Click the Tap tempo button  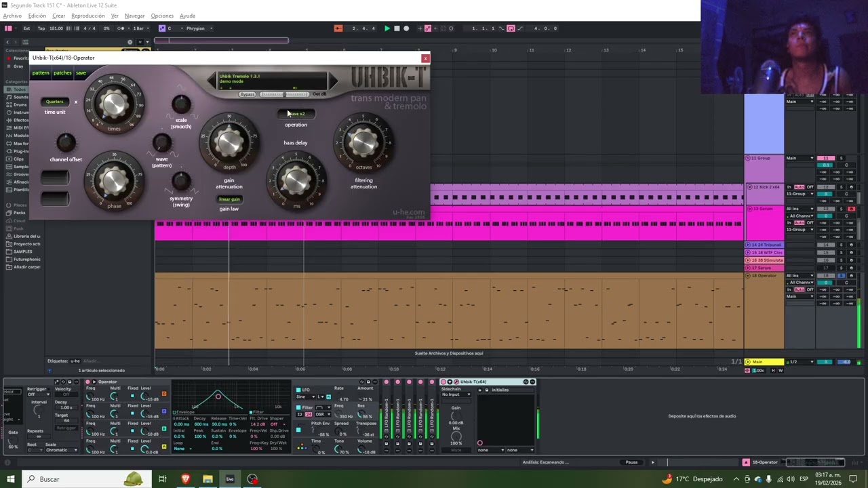41,28
